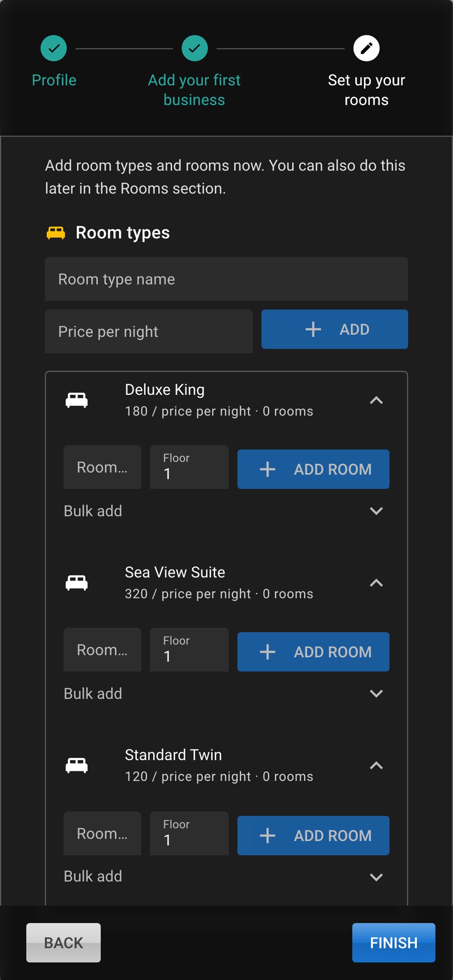Click the Sea View Suite title text
453x980 pixels.
point(175,572)
